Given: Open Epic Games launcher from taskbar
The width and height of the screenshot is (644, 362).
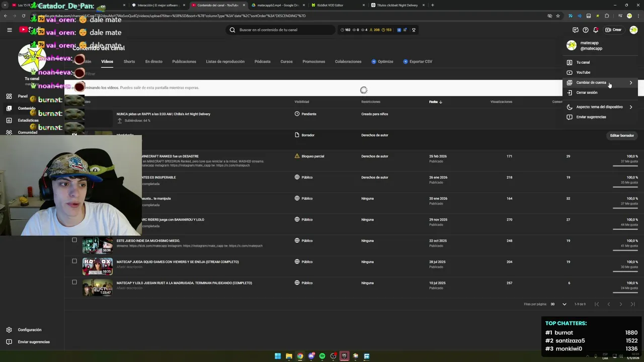Looking at the screenshot, I should 344,356.
